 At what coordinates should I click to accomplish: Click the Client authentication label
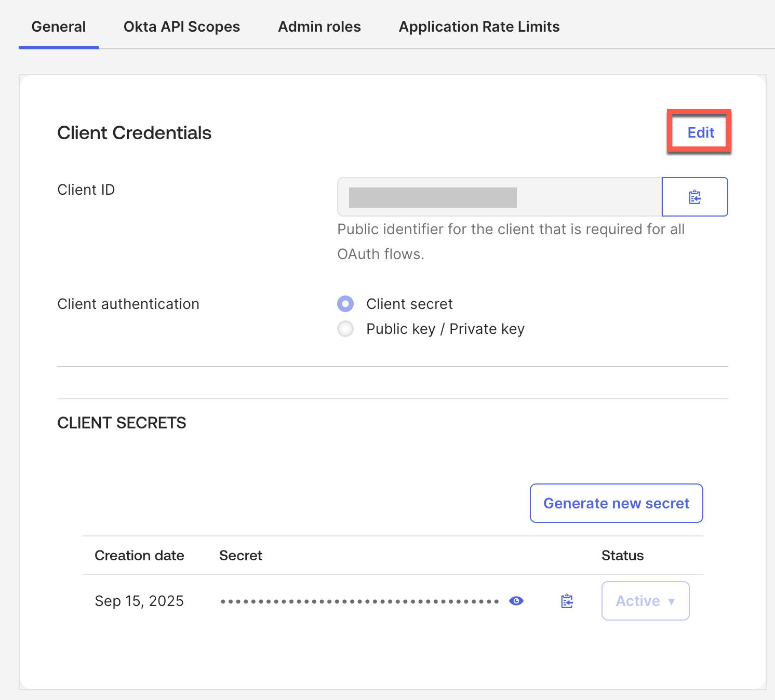pyautogui.click(x=128, y=304)
